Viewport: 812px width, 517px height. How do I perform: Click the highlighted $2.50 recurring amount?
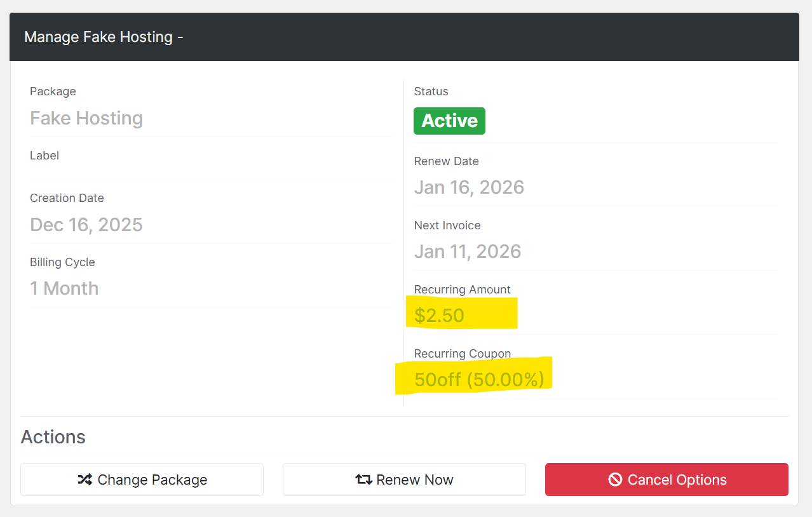click(440, 316)
